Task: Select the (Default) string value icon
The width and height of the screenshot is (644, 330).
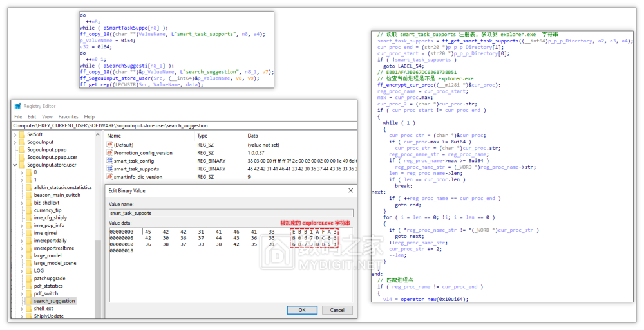Action: point(109,145)
